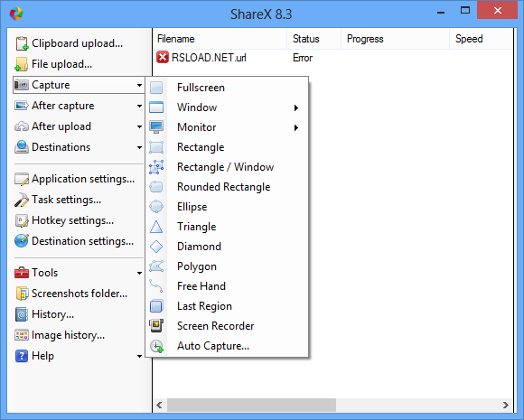Image resolution: width=524 pixels, height=420 pixels.
Task: Select Polygon capture option
Action: click(227, 266)
